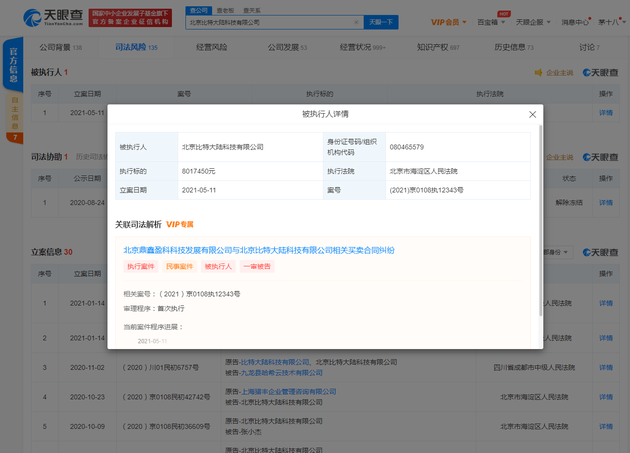The image size is (630, 453).
Task: Select case number (2021)京0108执12343号 in dialog table
Action: 426,190
